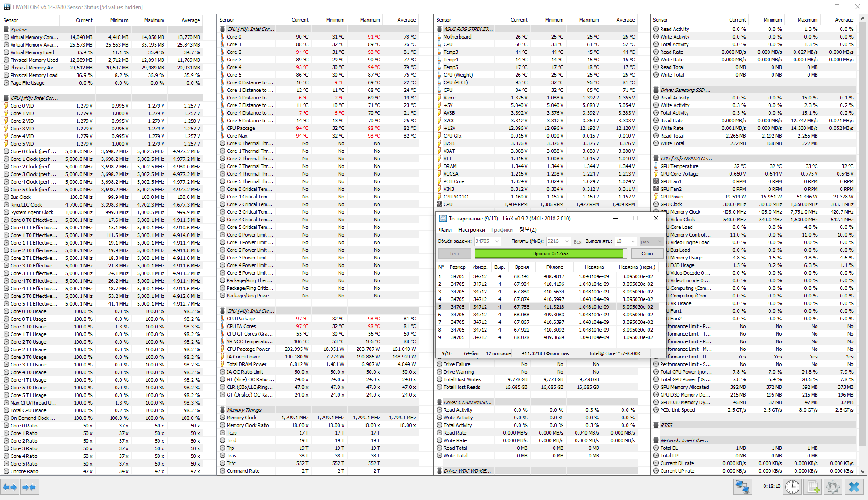
Task: Click the blue X close sensors icon
Action: (x=854, y=487)
